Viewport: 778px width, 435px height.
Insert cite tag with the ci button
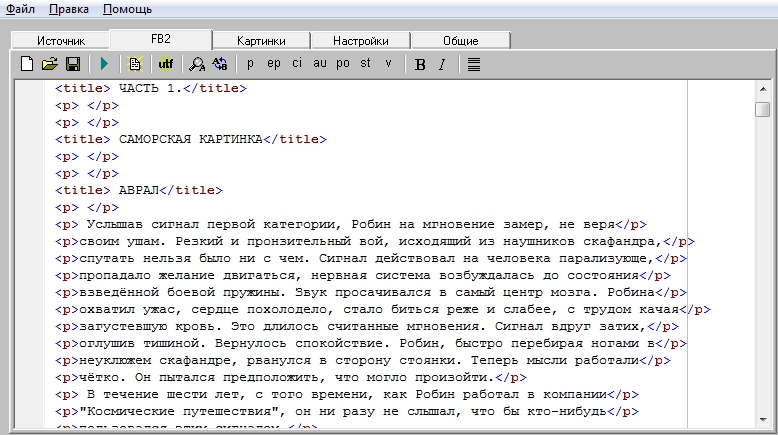pyautogui.click(x=297, y=63)
